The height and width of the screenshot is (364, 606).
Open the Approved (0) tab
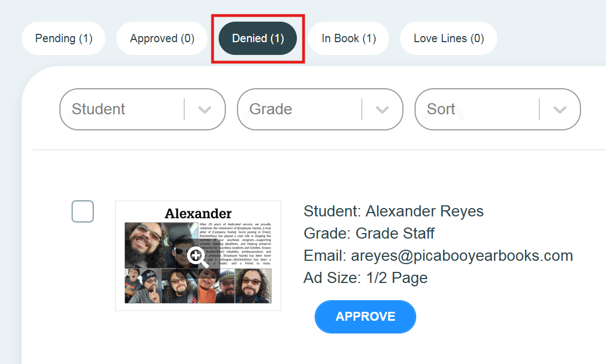click(162, 38)
